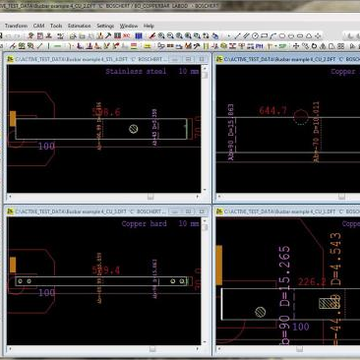Select the point drawing tool
The height and width of the screenshot is (360, 360).
click(x=229, y=36)
